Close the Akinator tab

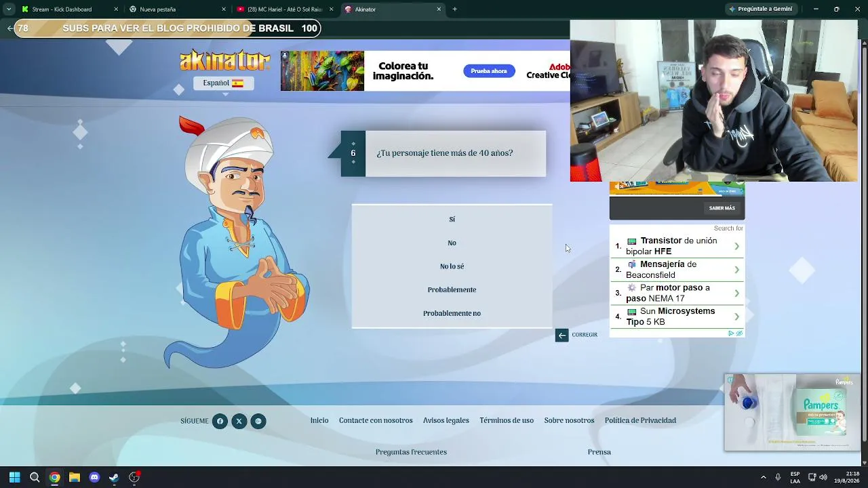click(x=439, y=9)
